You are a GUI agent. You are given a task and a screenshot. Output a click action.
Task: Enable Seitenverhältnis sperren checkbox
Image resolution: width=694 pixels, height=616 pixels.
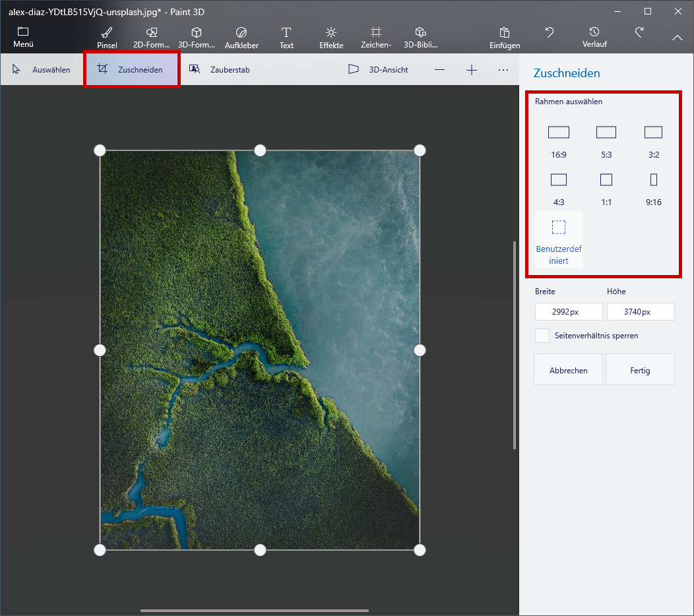542,336
